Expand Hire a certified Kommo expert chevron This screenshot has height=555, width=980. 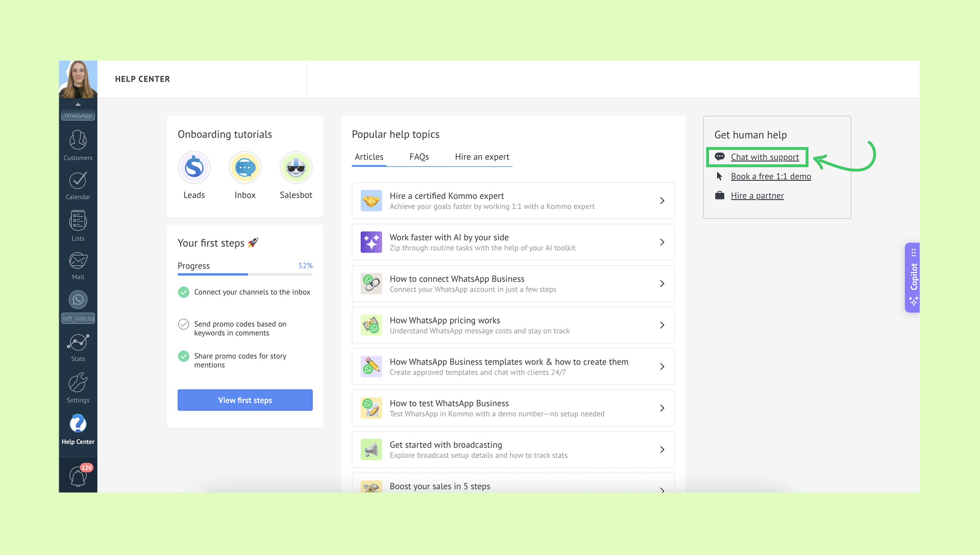pyautogui.click(x=662, y=201)
